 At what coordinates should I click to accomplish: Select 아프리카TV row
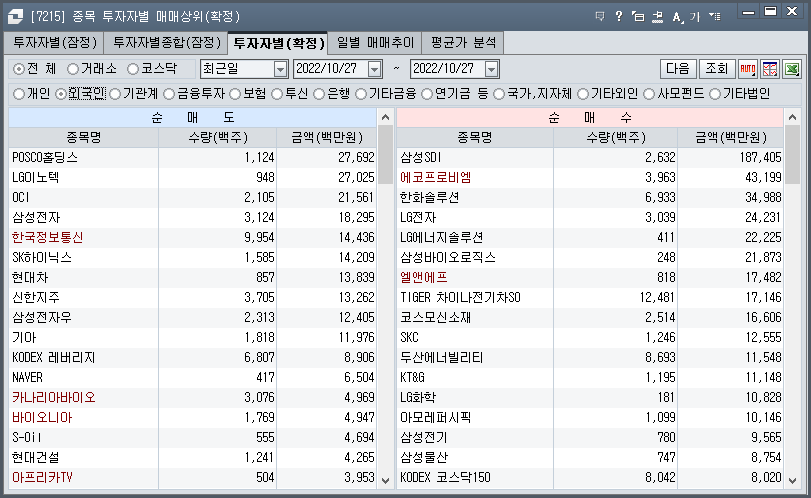tap(192, 478)
